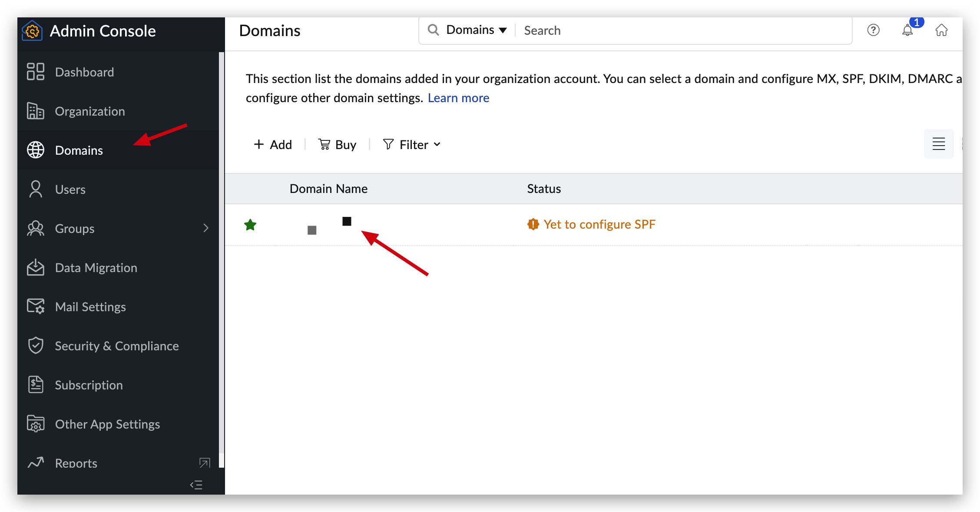Expand the Groups submenu chevron
The width and height of the screenshot is (980, 512).
point(206,228)
